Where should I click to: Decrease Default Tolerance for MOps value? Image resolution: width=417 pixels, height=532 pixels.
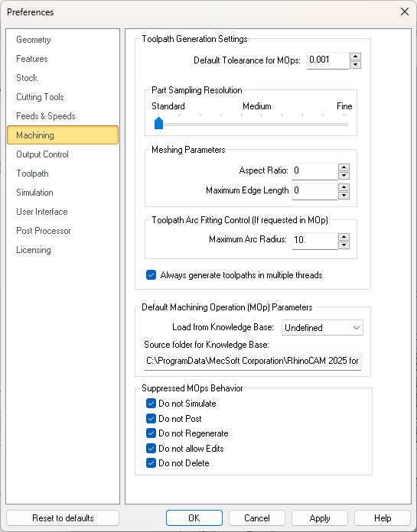(x=355, y=64)
